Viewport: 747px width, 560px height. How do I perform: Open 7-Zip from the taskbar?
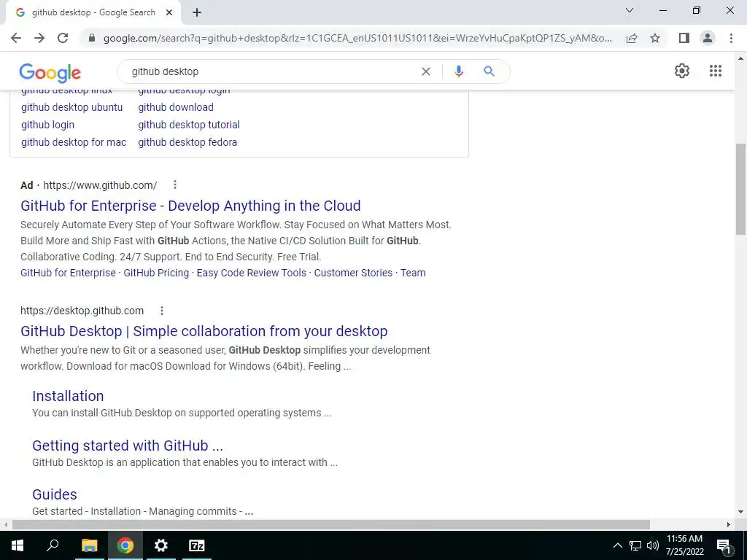pos(197,545)
